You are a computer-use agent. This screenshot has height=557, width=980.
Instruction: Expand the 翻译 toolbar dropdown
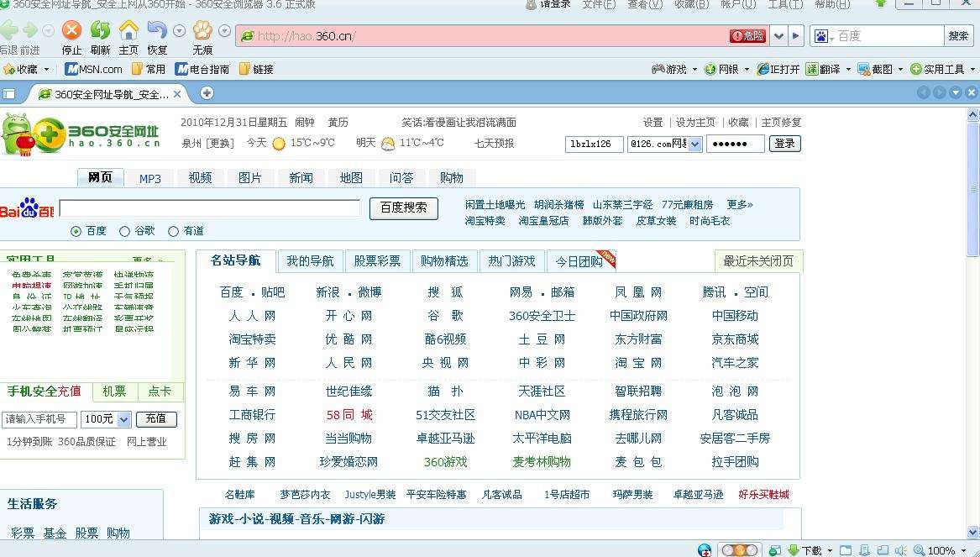(x=848, y=70)
